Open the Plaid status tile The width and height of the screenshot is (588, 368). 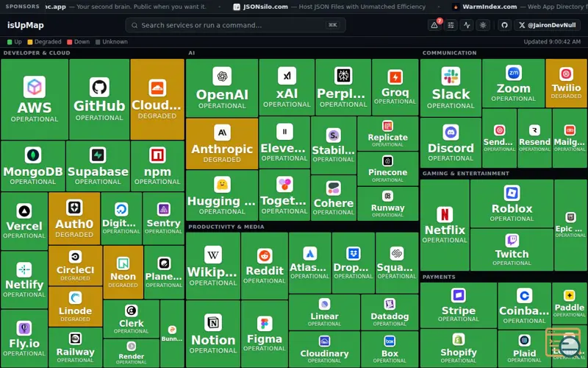click(524, 348)
